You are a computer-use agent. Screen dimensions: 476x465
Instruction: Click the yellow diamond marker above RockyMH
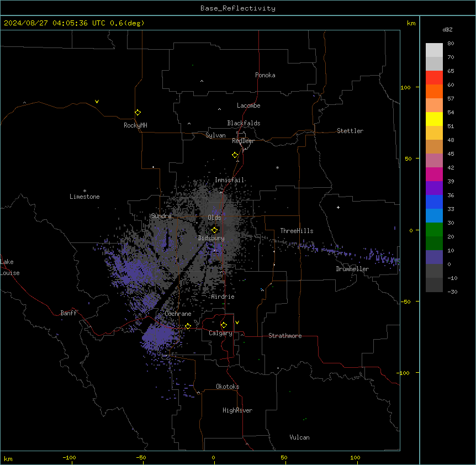(138, 113)
